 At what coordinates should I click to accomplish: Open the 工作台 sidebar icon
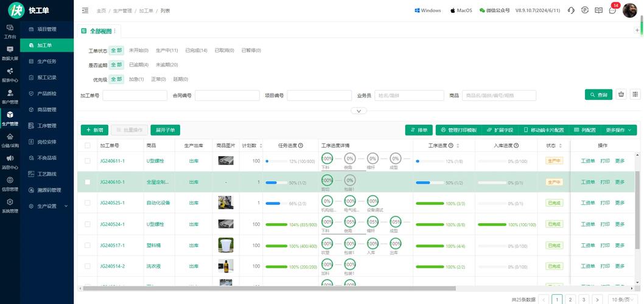(x=10, y=31)
